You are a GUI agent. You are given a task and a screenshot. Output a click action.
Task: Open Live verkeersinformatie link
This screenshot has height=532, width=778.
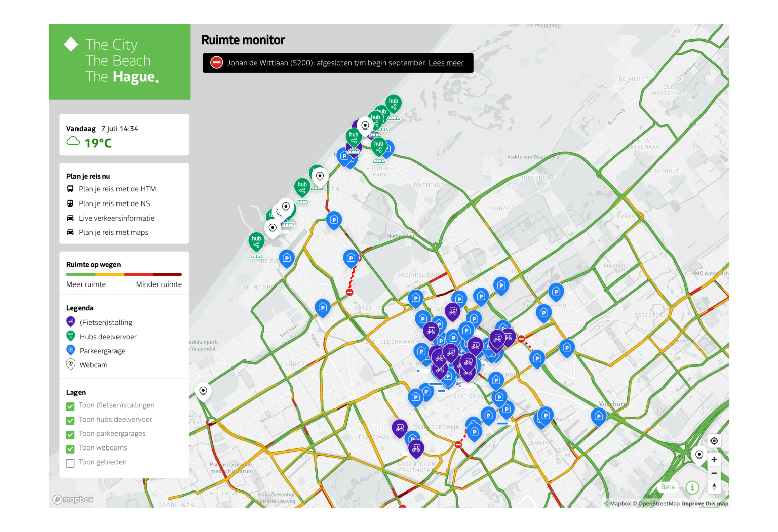[116, 218]
